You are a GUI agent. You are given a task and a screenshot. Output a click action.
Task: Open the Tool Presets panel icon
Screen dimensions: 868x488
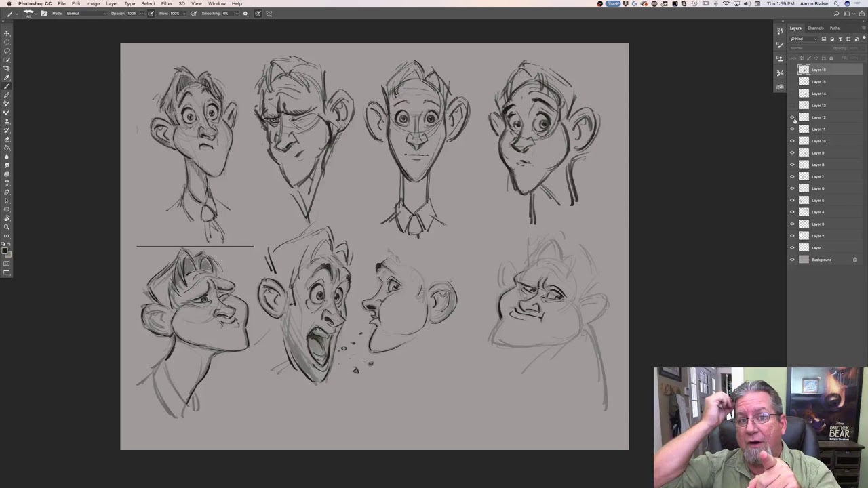[780, 73]
